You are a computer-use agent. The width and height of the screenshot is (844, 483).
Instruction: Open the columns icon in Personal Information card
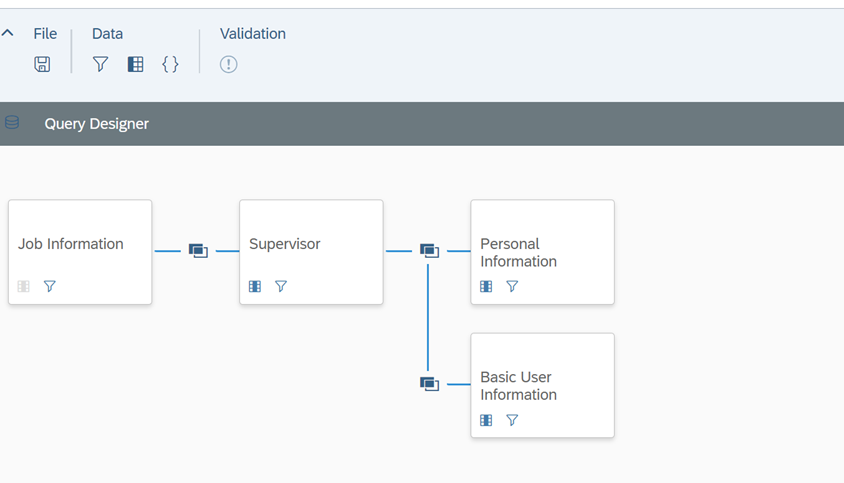coord(486,286)
